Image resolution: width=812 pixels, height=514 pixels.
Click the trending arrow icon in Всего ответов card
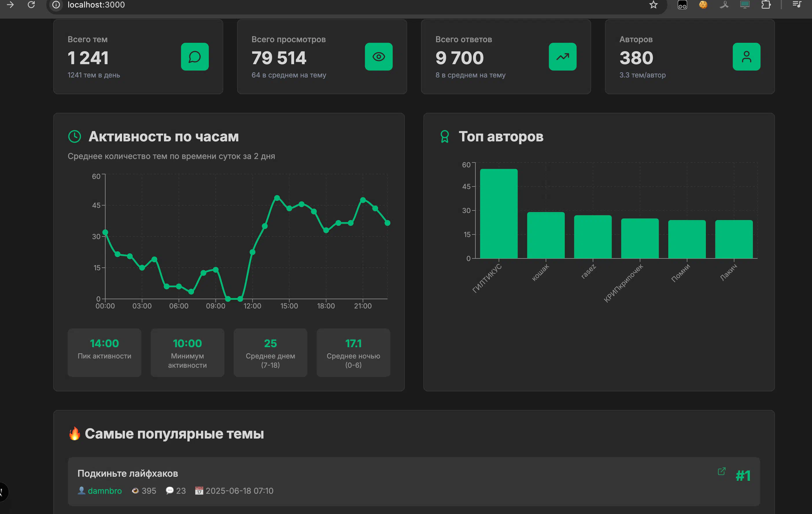(562, 57)
